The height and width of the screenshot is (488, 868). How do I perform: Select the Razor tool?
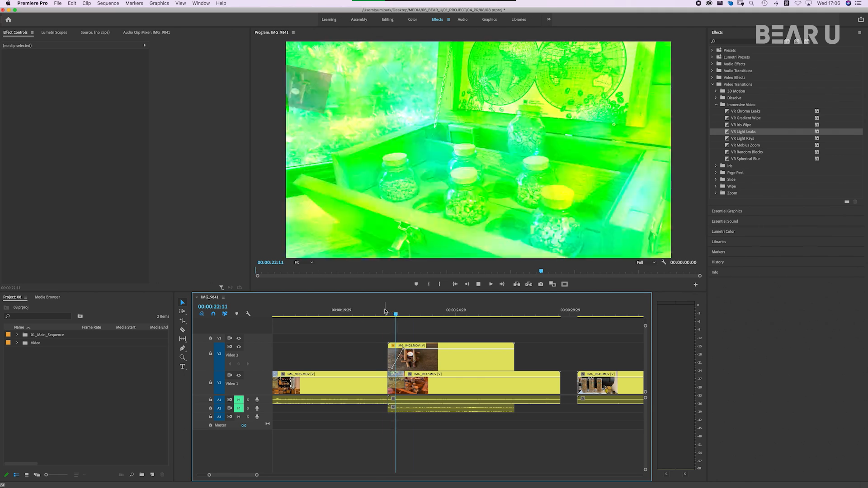coord(183,330)
